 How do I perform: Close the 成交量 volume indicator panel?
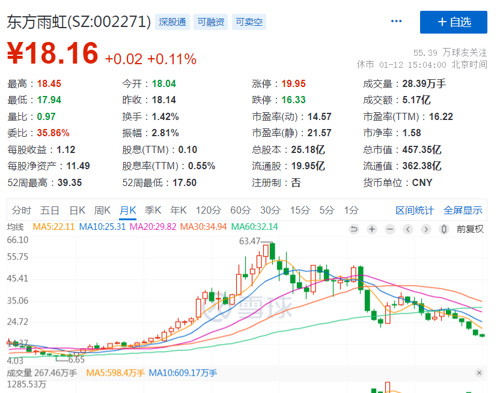479,373
